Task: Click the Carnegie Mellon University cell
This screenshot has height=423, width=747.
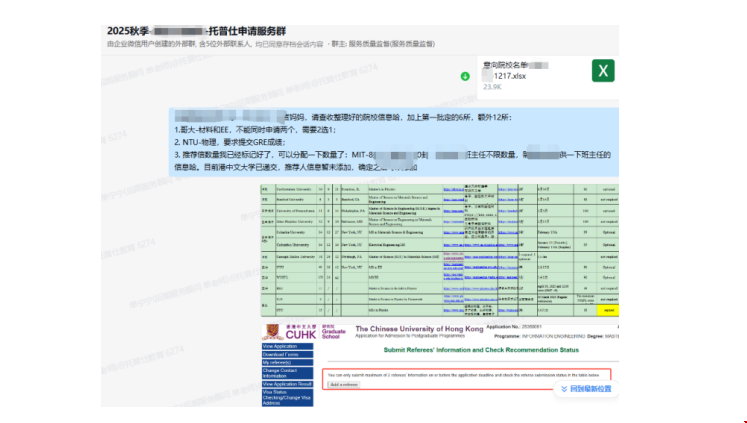Action: point(296,257)
